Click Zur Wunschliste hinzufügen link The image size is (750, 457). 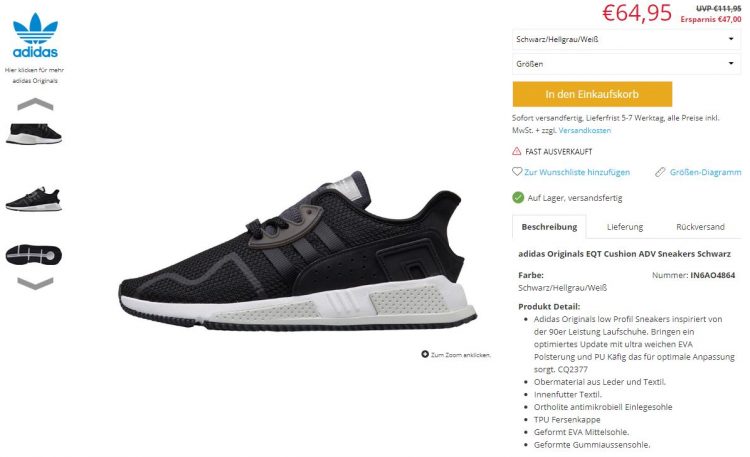point(577,172)
